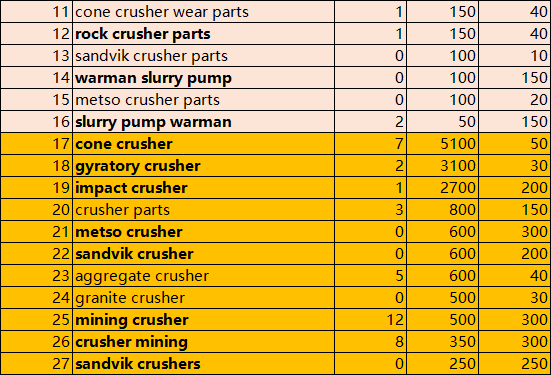Click the value 2700 cell

point(442,188)
